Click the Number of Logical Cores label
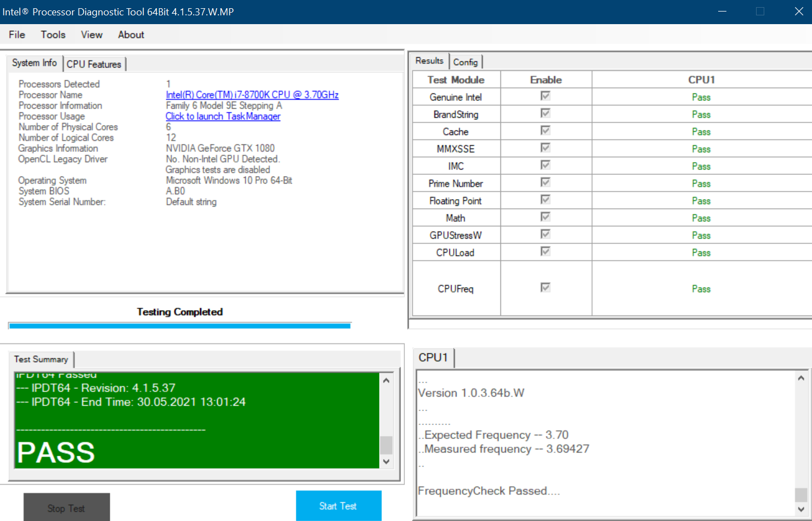This screenshot has height=521, width=812. pos(66,138)
